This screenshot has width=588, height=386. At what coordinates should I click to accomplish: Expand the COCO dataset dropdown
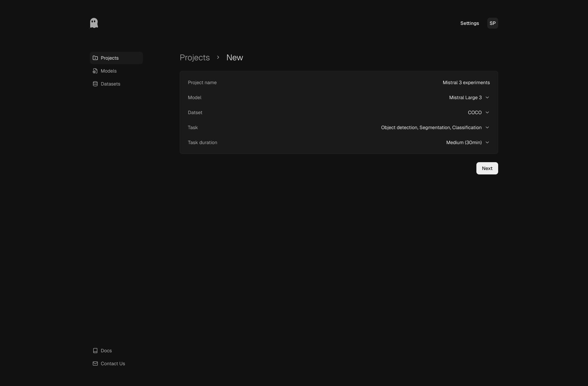click(478, 112)
